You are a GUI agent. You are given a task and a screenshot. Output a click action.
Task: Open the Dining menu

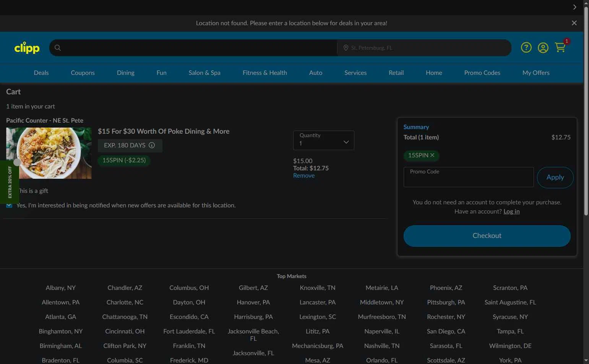pyautogui.click(x=126, y=73)
